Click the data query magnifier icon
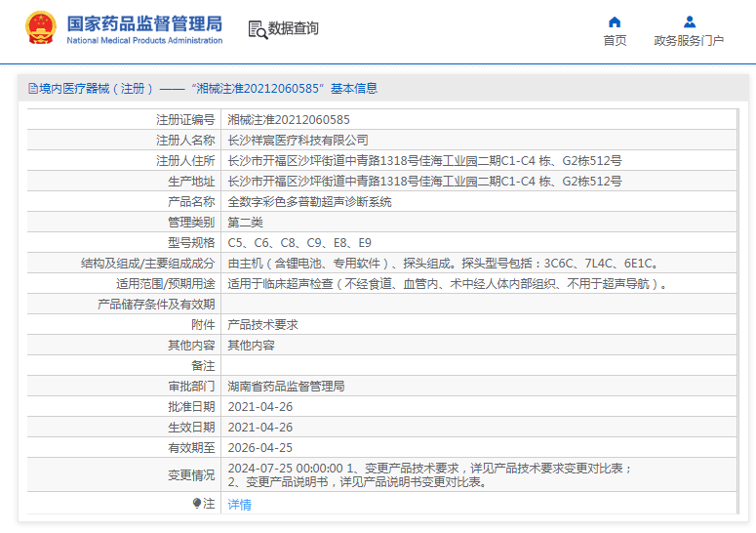The image size is (756, 533). pyautogui.click(x=258, y=29)
